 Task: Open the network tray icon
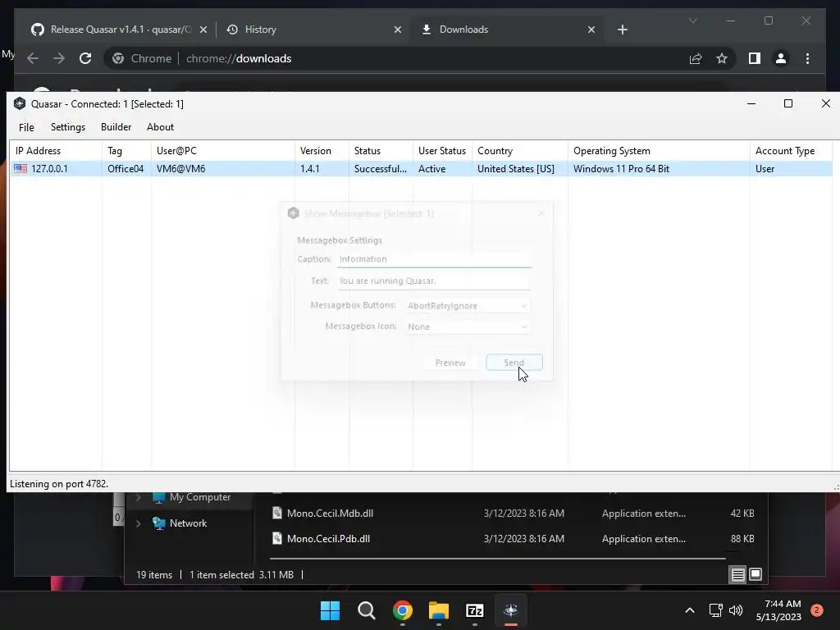[715, 610]
